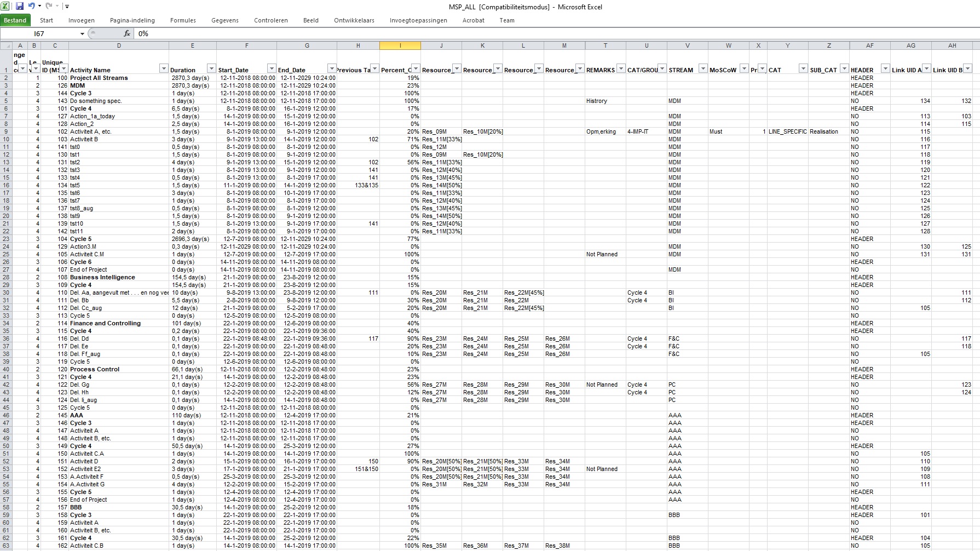Open the Duration column filter dropdown
The width and height of the screenshot is (980, 551).
click(211, 68)
